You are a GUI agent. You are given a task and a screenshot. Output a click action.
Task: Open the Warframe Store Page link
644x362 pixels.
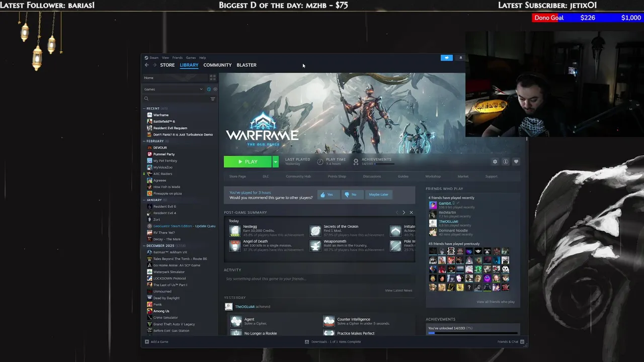coord(237,176)
